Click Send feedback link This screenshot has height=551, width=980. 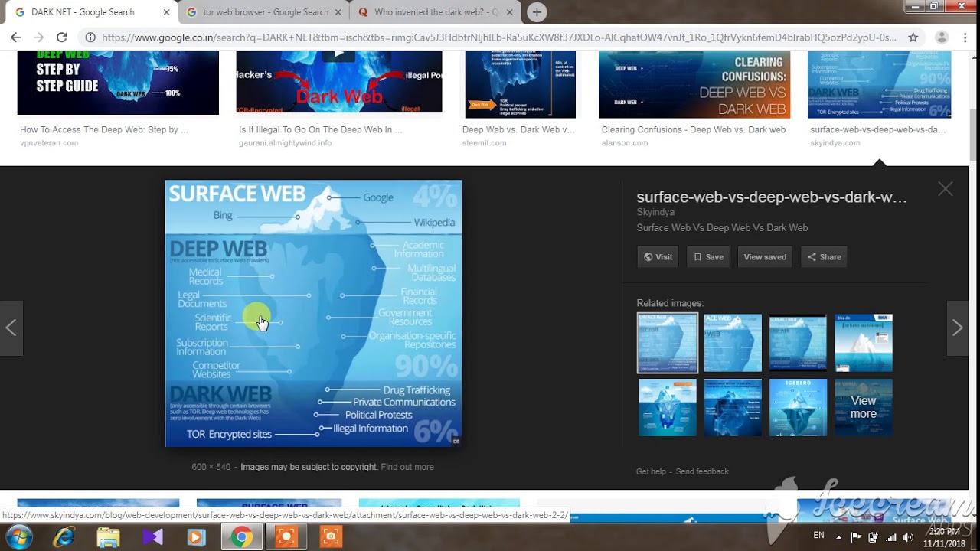(702, 471)
